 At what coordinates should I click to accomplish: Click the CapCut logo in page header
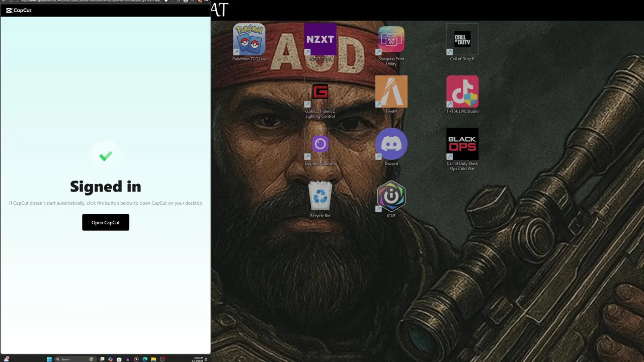click(19, 10)
